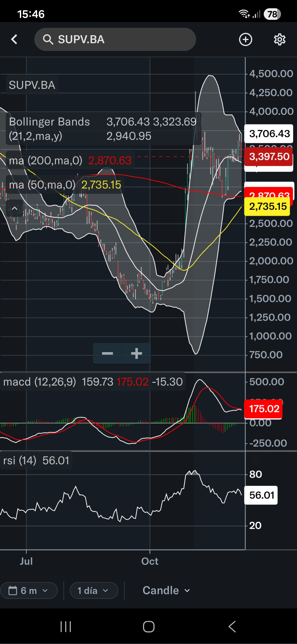The image size is (297, 644).
Task: Tap the 2,000.00 price axis label
Action: click(x=271, y=261)
